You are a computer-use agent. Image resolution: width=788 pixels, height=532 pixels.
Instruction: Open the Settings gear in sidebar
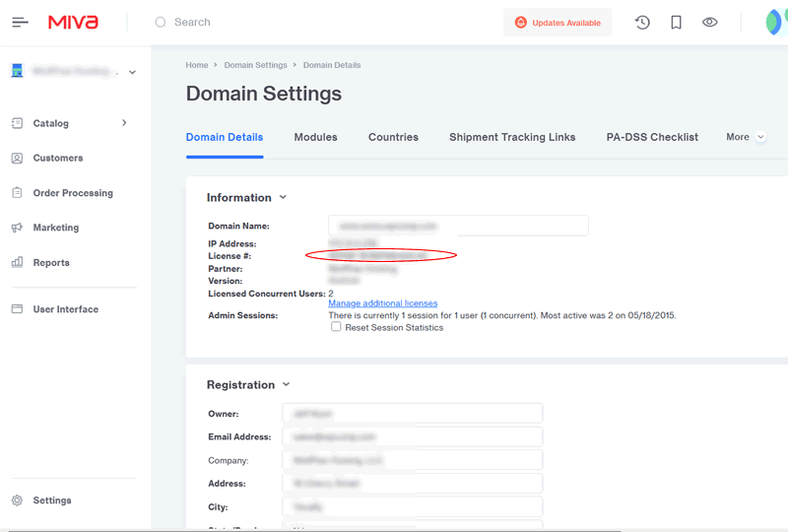point(51,500)
